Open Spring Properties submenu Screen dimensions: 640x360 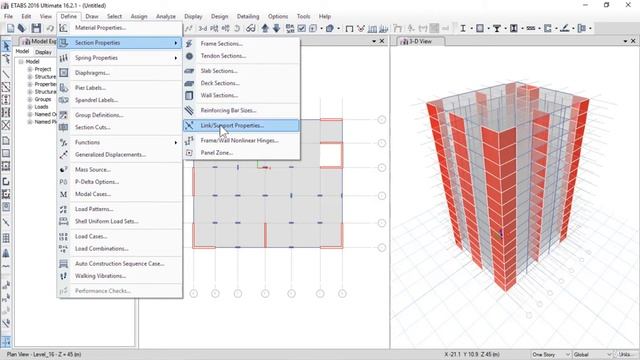click(x=120, y=58)
